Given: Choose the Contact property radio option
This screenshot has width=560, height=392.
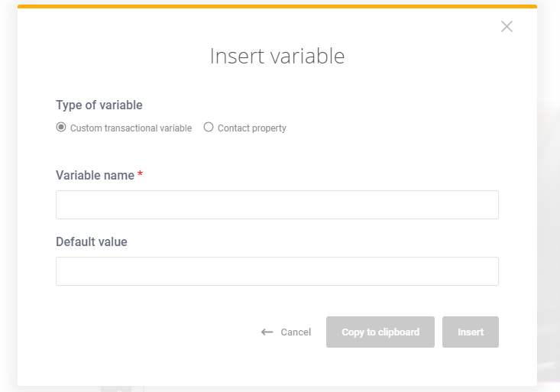Looking at the screenshot, I should click(209, 127).
